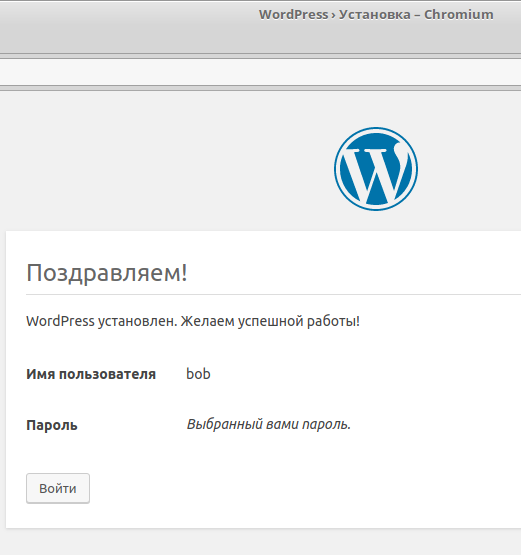Click the Поздравляем! heading
521x555 pixels.
click(107, 273)
